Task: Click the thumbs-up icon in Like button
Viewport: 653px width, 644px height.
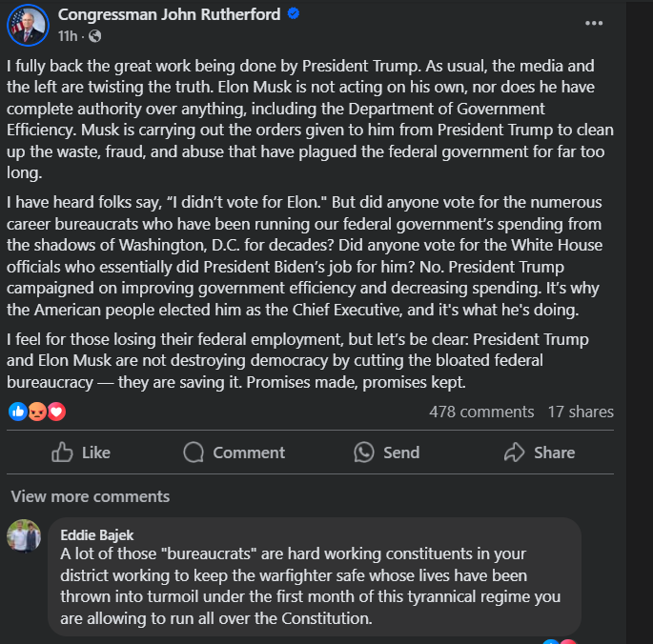Action: 63,453
